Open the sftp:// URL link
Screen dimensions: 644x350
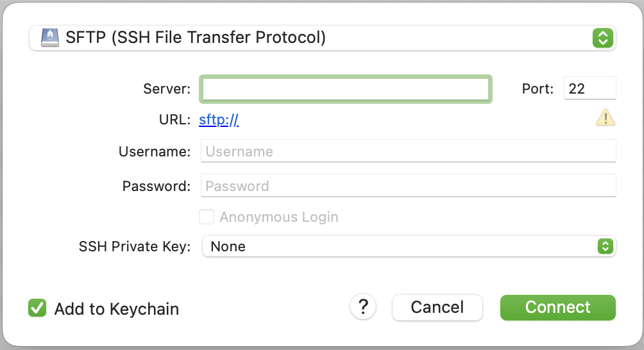219,119
